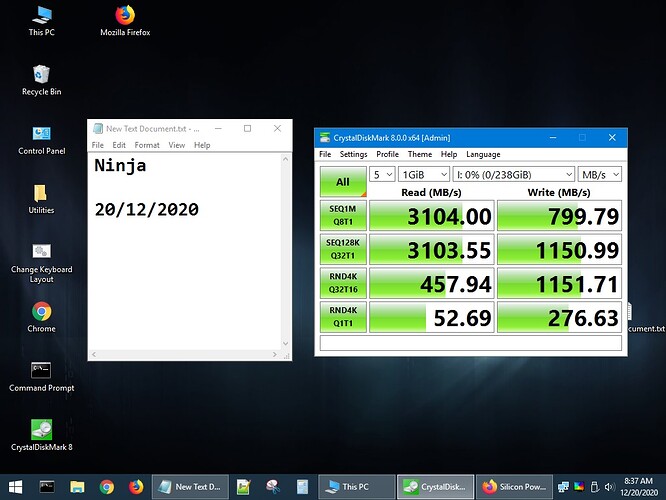Click the SEQ1M read result 3104.00

[432, 216]
